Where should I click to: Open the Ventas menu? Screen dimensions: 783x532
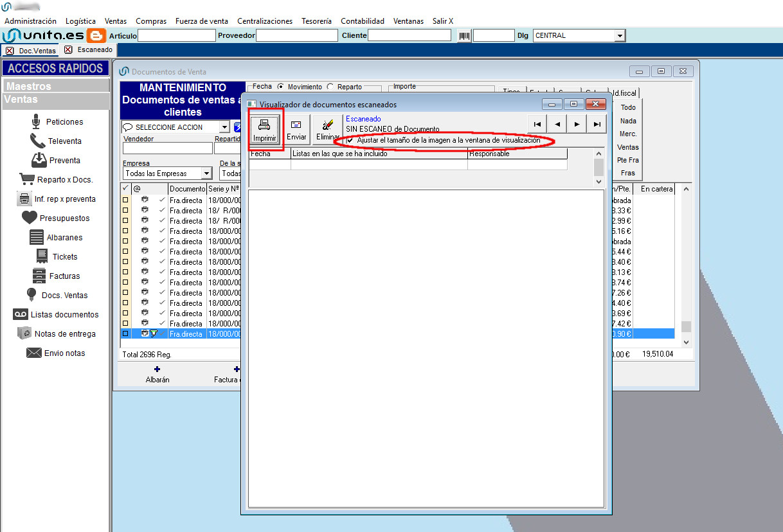116,21
